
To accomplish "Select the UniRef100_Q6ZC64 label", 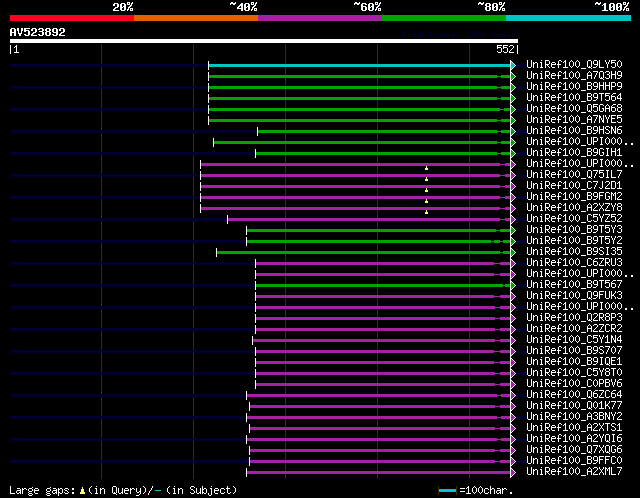I will (574, 395).
